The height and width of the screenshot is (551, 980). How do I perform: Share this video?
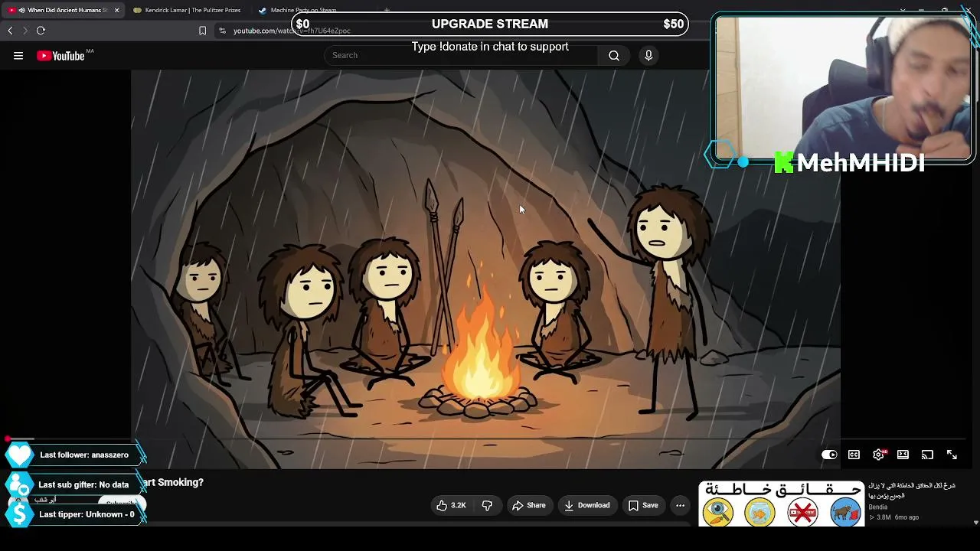(x=529, y=505)
